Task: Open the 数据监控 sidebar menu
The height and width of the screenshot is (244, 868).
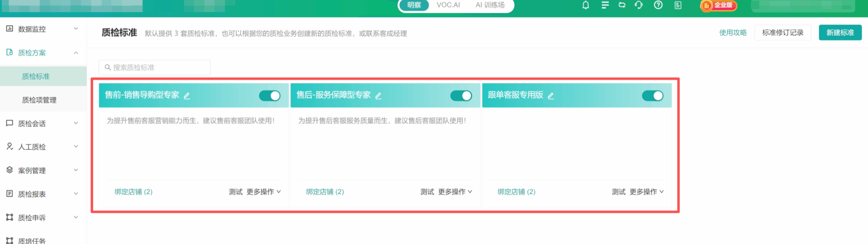Action: click(43, 29)
